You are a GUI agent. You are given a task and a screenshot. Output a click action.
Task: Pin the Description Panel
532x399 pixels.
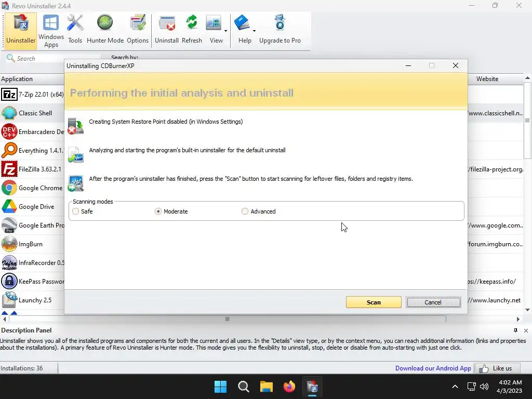click(515, 330)
